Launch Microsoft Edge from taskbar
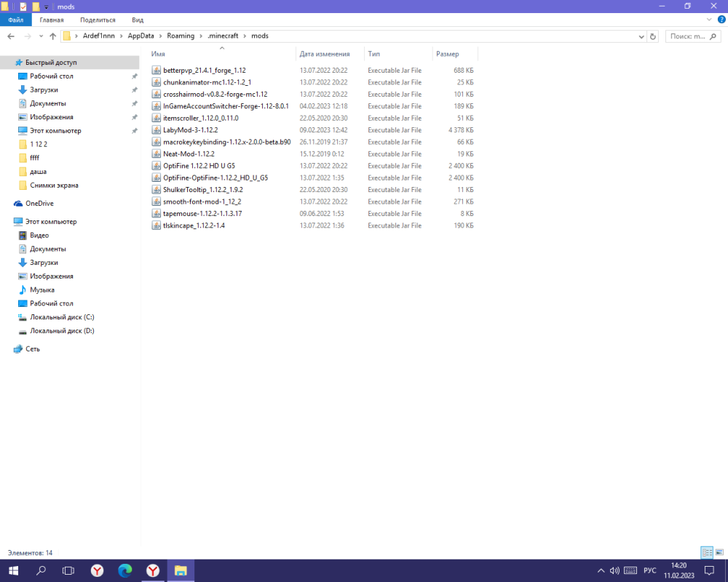728x582 pixels. click(125, 570)
